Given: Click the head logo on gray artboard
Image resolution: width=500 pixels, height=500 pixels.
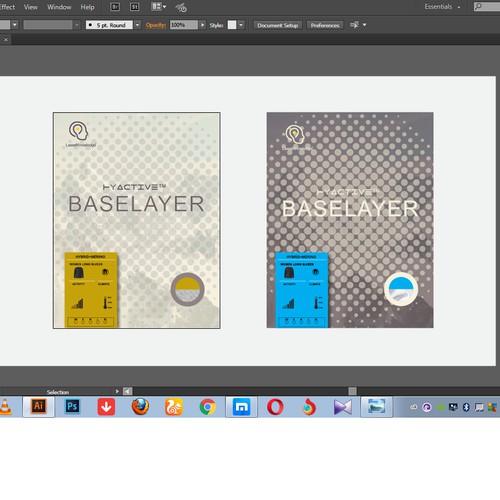Looking at the screenshot, I should click(295, 134).
